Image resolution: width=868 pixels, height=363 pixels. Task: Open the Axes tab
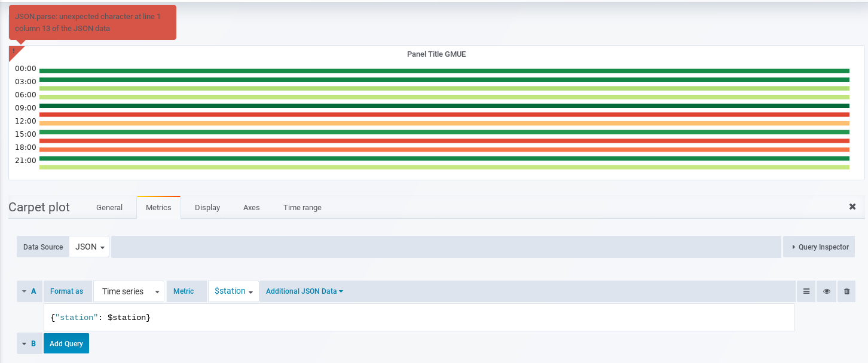point(251,207)
